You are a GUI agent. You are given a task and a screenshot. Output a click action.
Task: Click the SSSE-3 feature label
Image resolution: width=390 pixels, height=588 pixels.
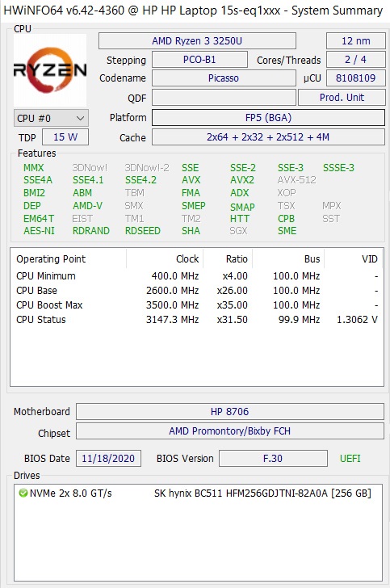[x=338, y=168]
